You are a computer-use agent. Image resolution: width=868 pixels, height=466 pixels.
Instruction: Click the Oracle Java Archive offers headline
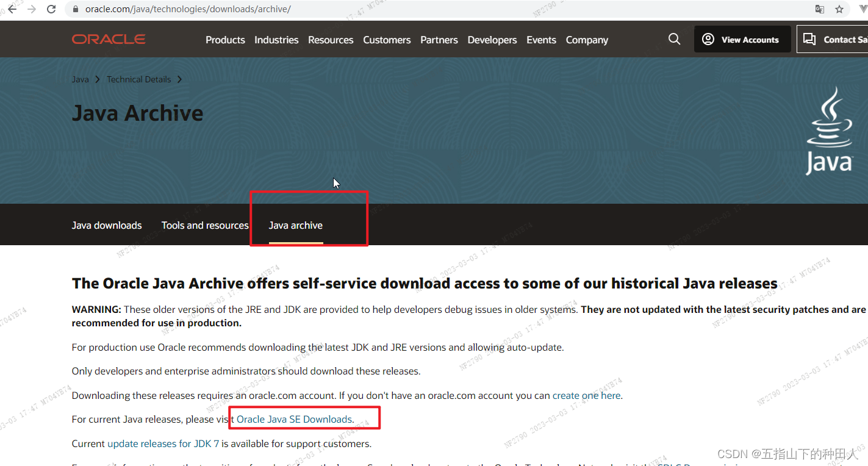[x=425, y=284]
